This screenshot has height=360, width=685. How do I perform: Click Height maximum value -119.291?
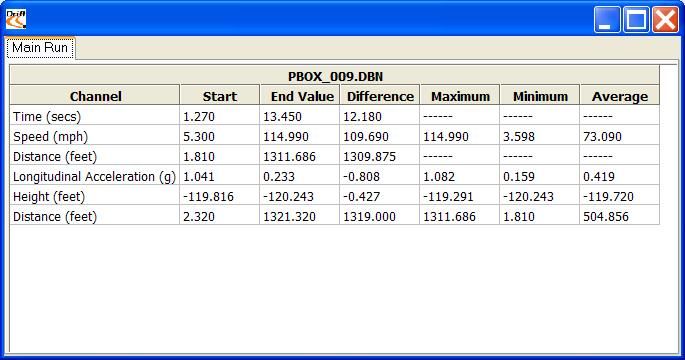pos(448,197)
